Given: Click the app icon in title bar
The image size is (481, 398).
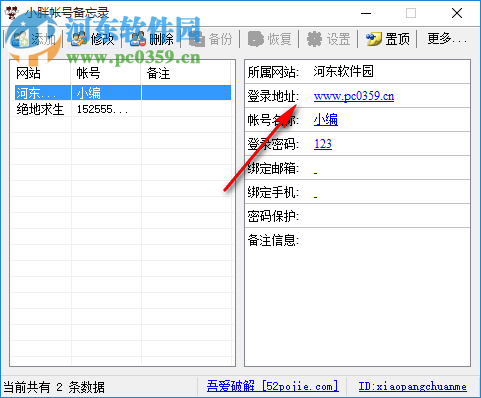Looking at the screenshot, I should pyautogui.click(x=11, y=13).
